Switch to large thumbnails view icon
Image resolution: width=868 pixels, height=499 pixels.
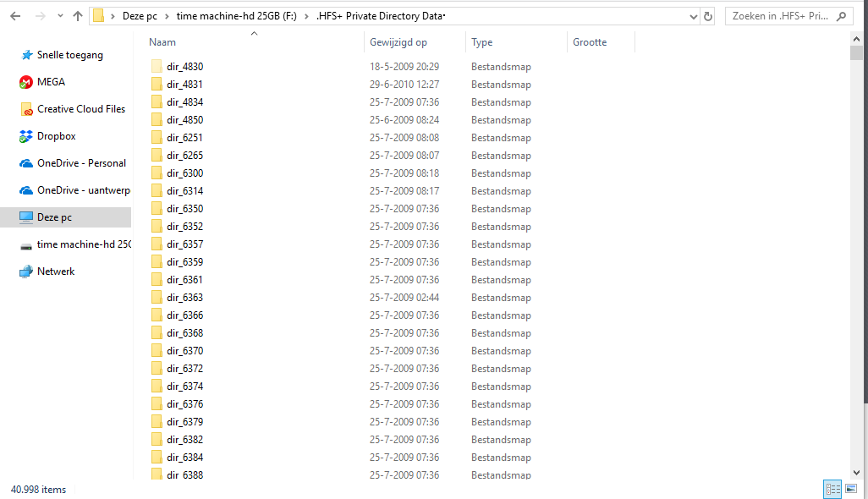click(851, 489)
